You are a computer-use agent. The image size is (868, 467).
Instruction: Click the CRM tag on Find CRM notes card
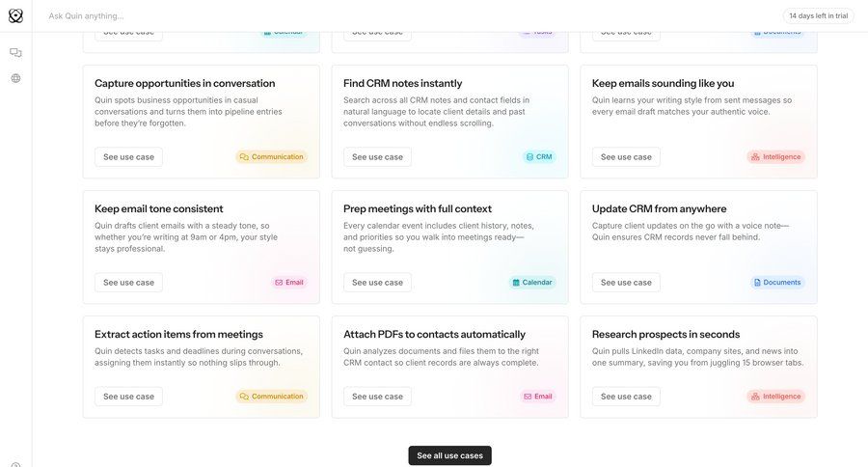pyautogui.click(x=539, y=156)
